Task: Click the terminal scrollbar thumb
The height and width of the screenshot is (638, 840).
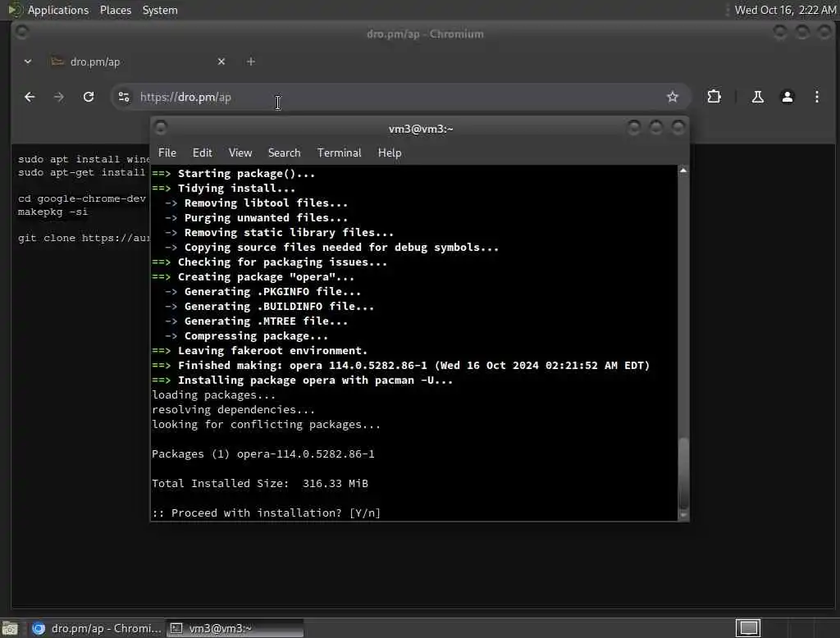Action: 683,472
